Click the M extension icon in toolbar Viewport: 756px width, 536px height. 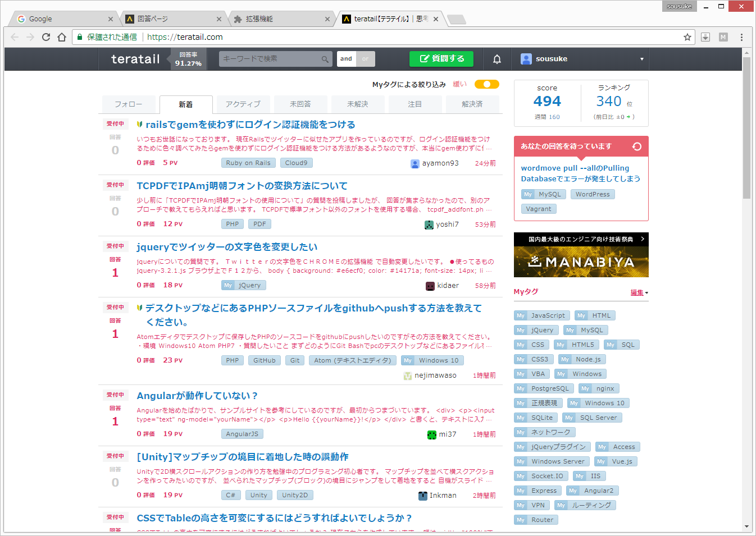[723, 37]
